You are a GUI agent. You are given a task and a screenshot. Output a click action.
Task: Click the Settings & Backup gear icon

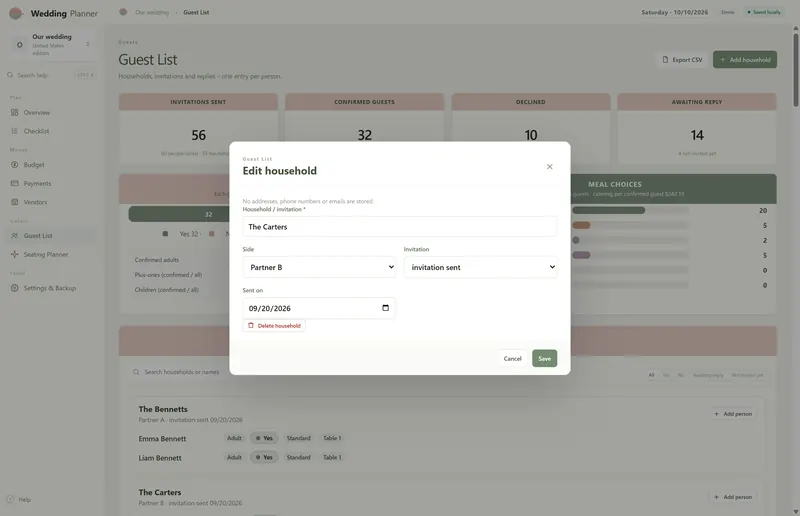14,288
